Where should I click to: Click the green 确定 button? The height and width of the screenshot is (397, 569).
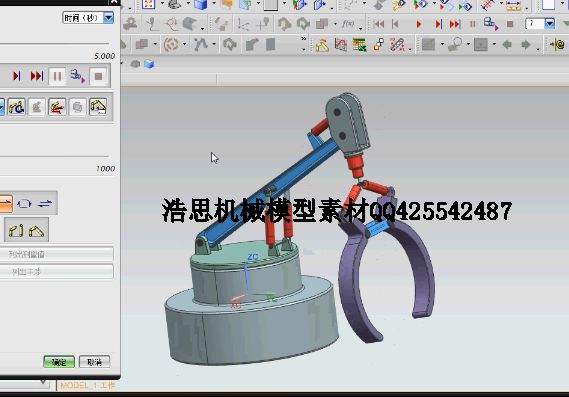click(x=59, y=362)
